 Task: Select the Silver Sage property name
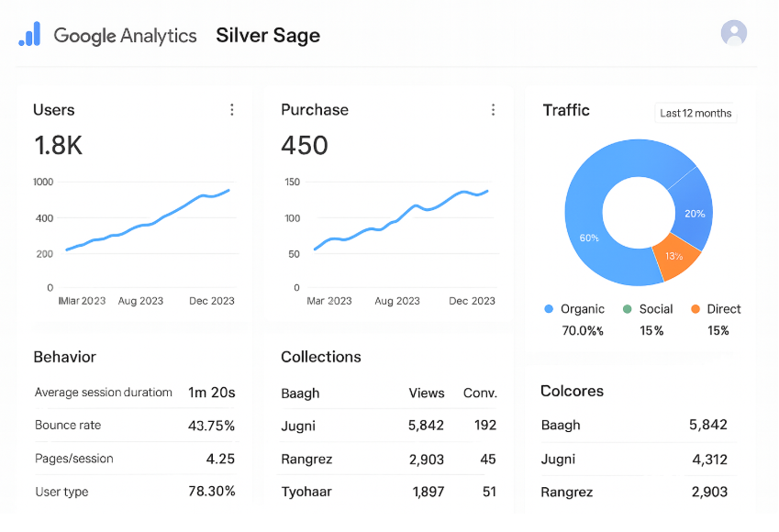[x=268, y=36]
